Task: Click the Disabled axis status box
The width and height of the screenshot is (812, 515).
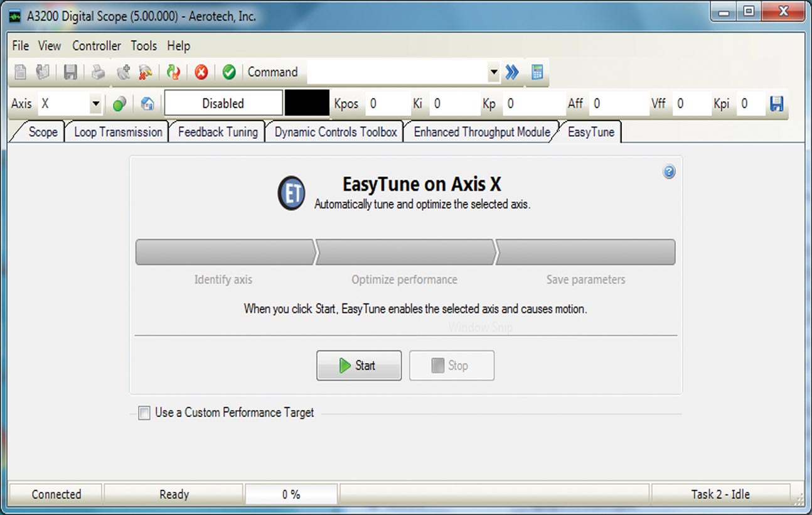Action: click(x=223, y=104)
